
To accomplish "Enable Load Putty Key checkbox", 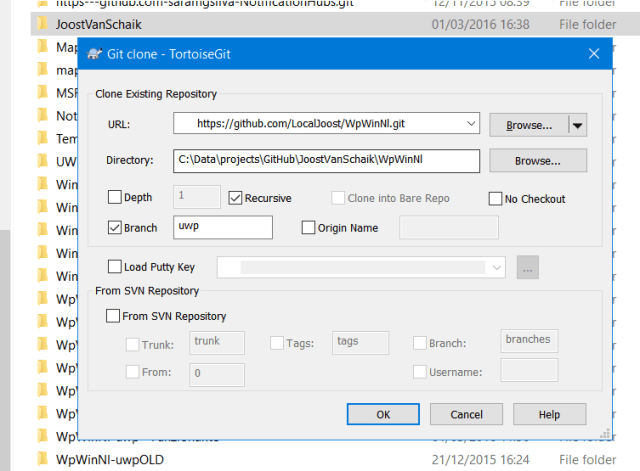I will (x=114, y=266).
